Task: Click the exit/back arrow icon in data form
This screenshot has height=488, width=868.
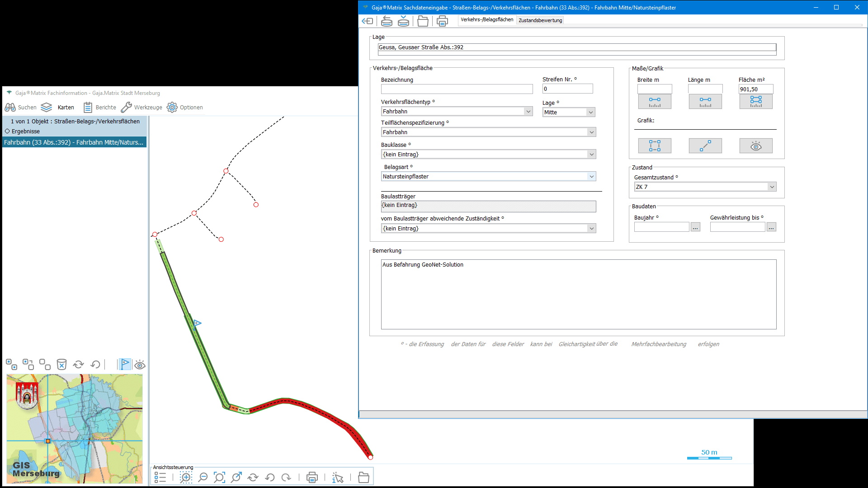Action: click(368, 21)
